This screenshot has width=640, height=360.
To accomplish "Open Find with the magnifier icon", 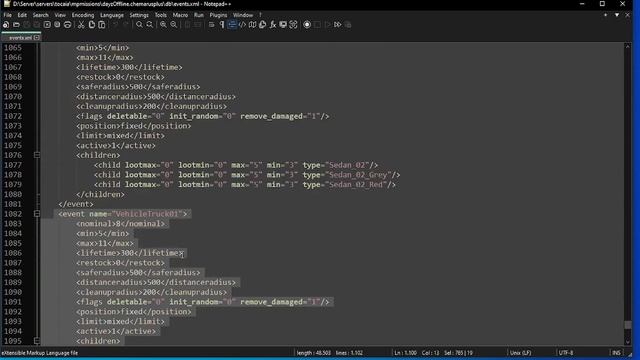I will [x=139, y=25].
